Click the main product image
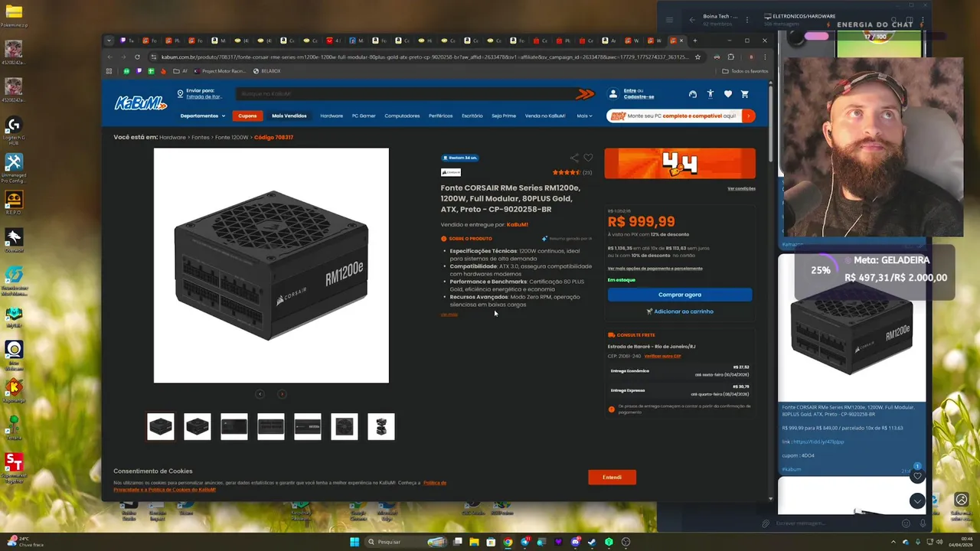The image size is (980, 551). 271,266
